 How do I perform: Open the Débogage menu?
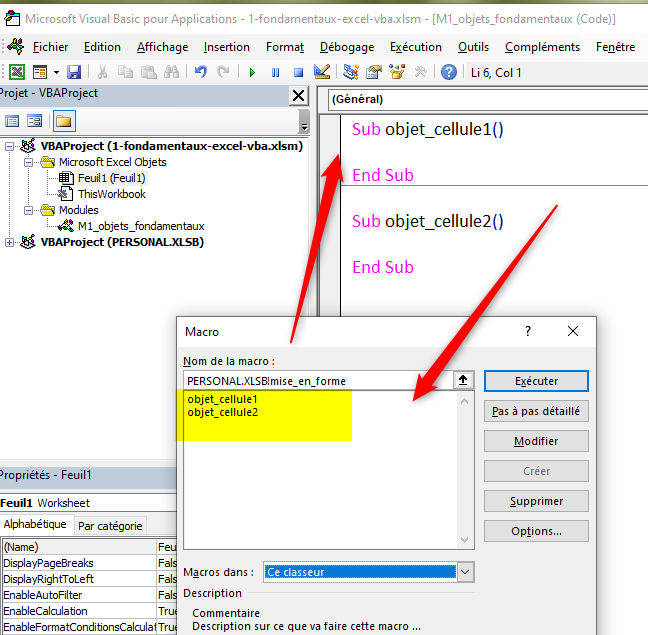(x=347, y=47)
